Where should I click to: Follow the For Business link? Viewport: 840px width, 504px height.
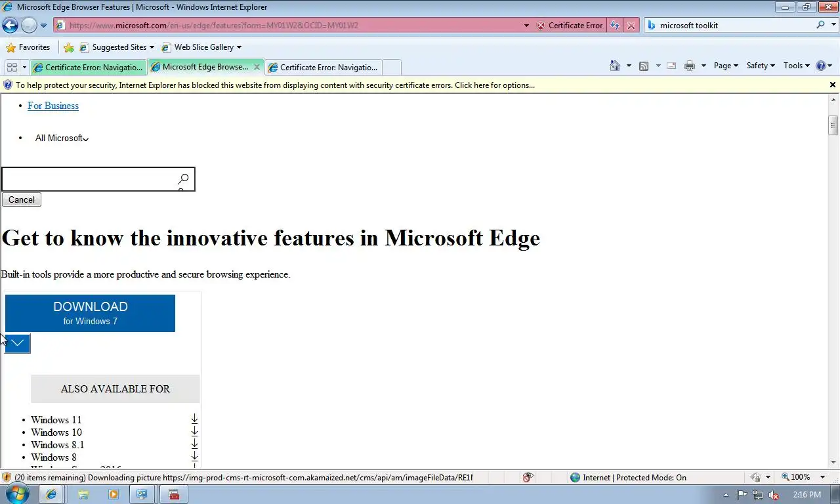(53, 106)
